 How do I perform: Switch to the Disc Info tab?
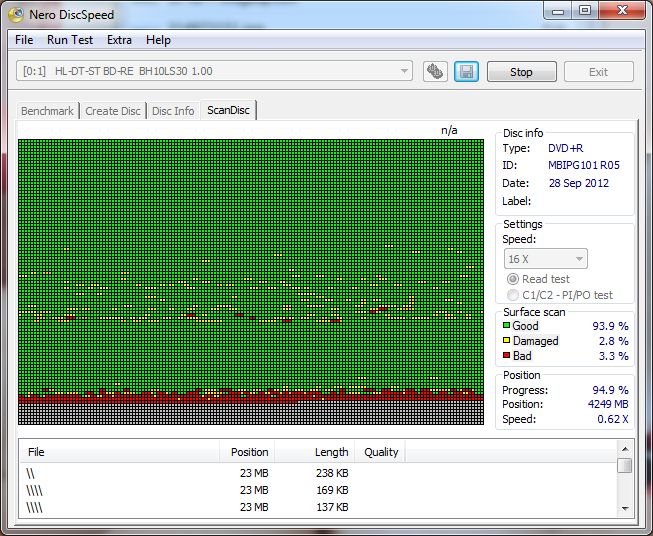pyautogui.click(x=173, y=111)
